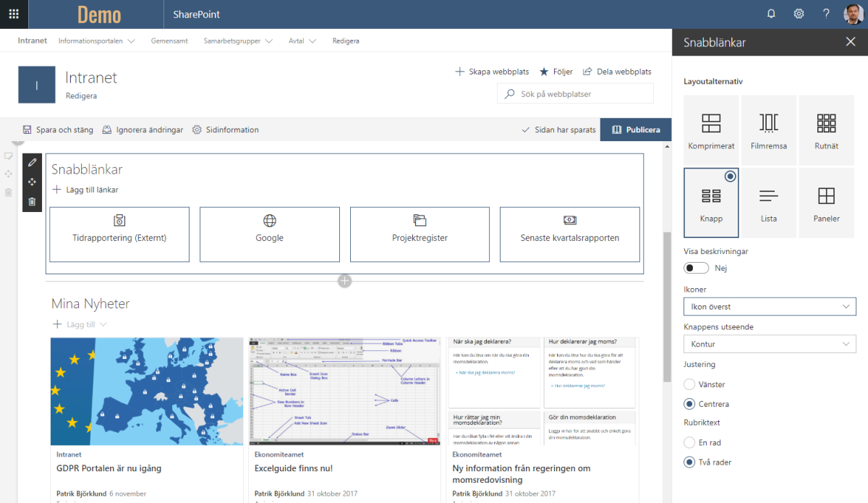Open the settings gear icon
Image resolution: width=868 pixels, height=503 pixels.
pos(799,14)
